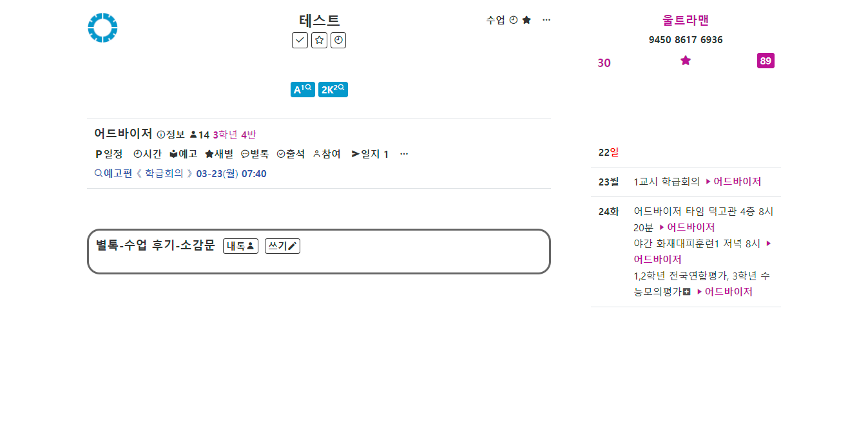
Task: Expand the plus icon after 능모의평가
Action: [687, 292]
